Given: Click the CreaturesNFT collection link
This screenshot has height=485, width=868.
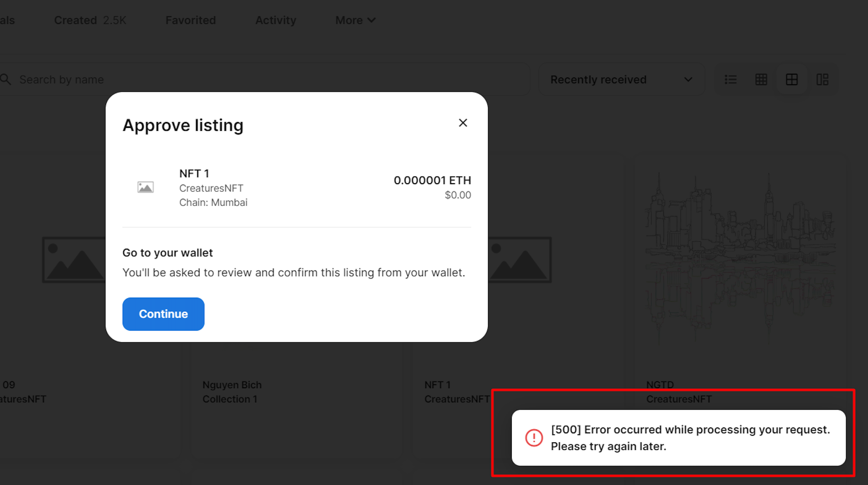Looking at the screenshot, I should [x=211, y=188].
